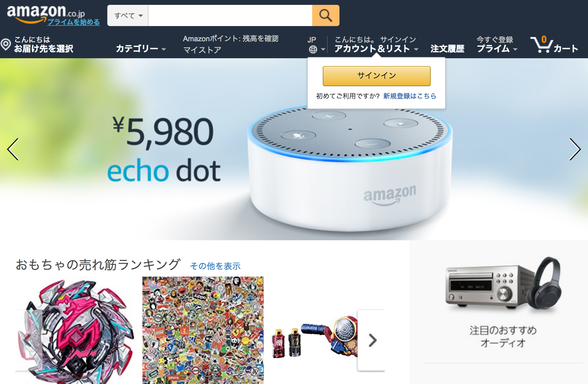Viewport: 588px width, 384px height.
Task: Click the 新規登録はこちら link
Action: 410,96
